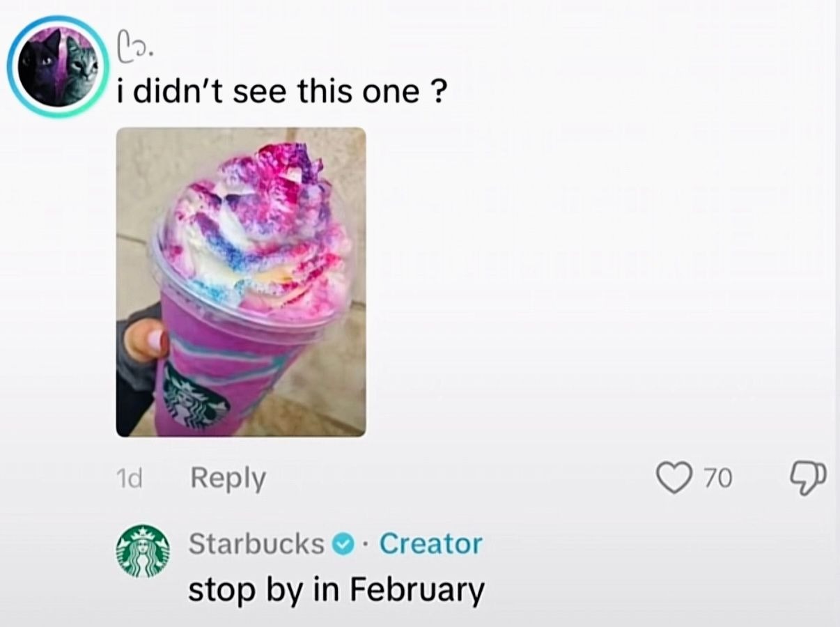The height and width of the screenshot is (627, 840).
Task: Open the Starbucks account name link
Action: click(256, 543)
